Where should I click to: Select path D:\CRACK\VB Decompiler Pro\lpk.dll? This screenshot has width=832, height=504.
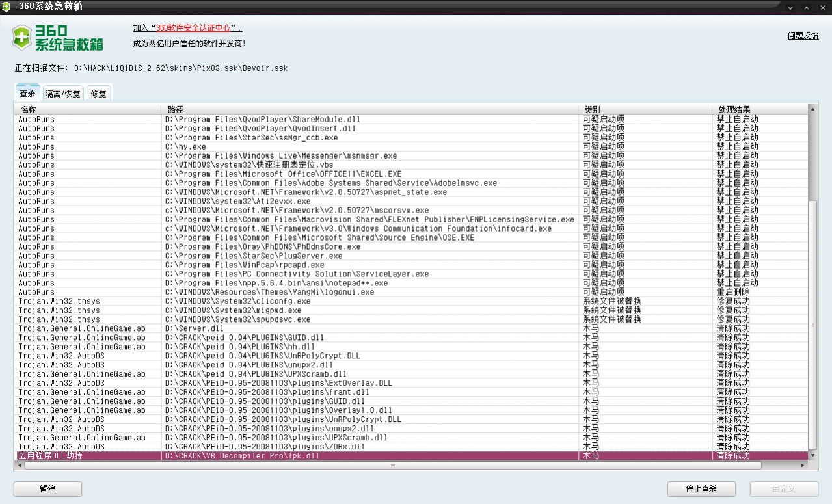[243, 456]
